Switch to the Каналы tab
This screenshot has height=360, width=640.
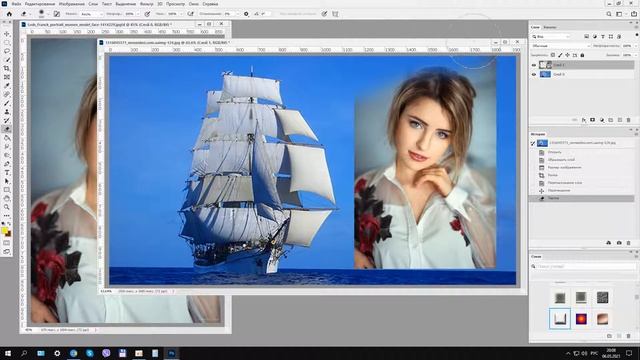tap(550, 27)
